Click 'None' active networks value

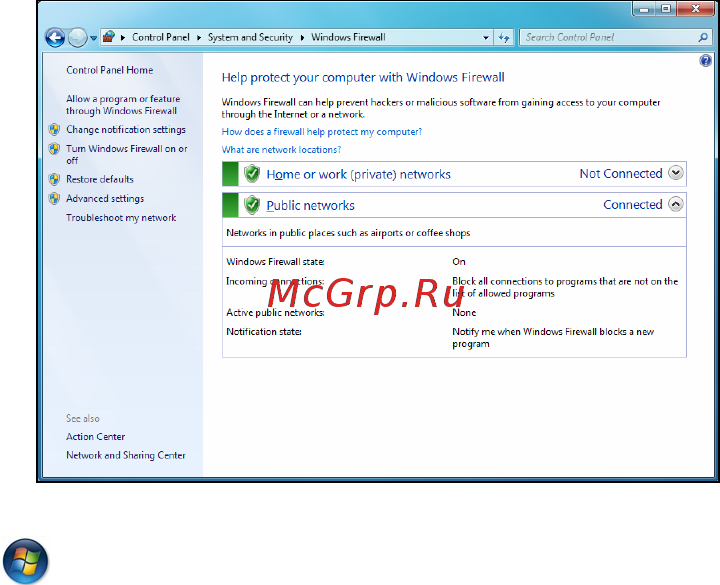(x=464, y=313)
